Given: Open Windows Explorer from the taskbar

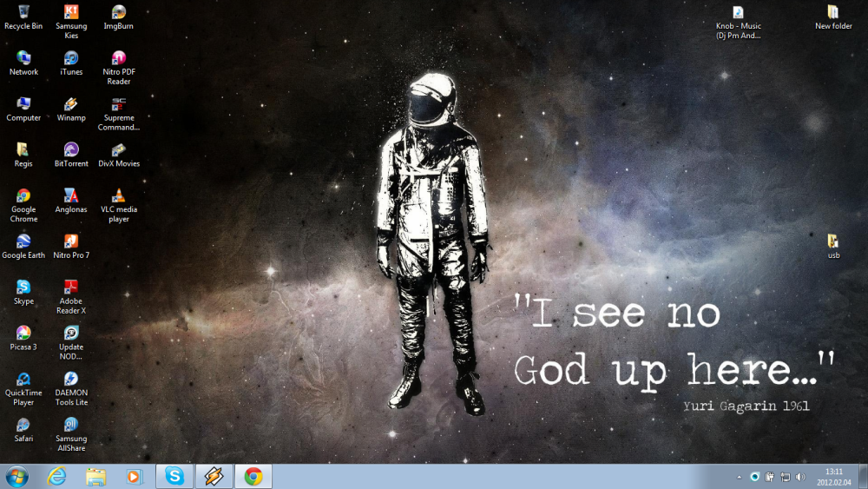Looking at the screenshot, I should tap(95, 476).
